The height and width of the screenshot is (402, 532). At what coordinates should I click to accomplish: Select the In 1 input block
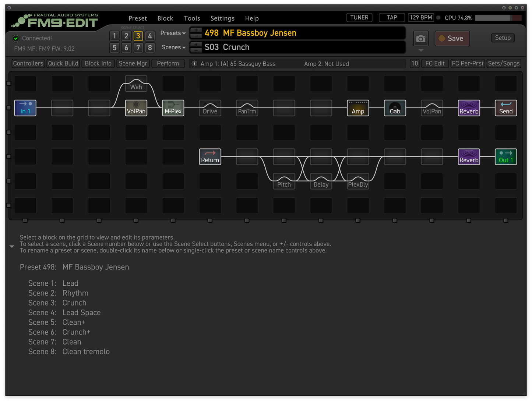(25, 108)
